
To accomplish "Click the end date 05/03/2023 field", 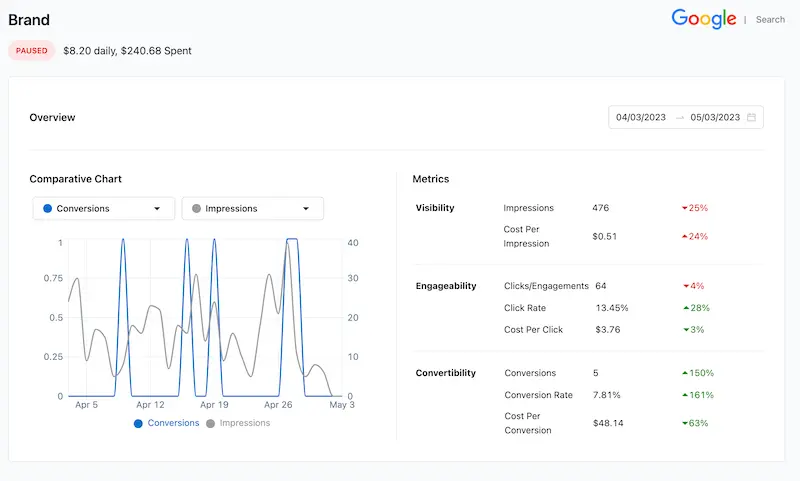I will pyautogui.click(x=715, y=117).
